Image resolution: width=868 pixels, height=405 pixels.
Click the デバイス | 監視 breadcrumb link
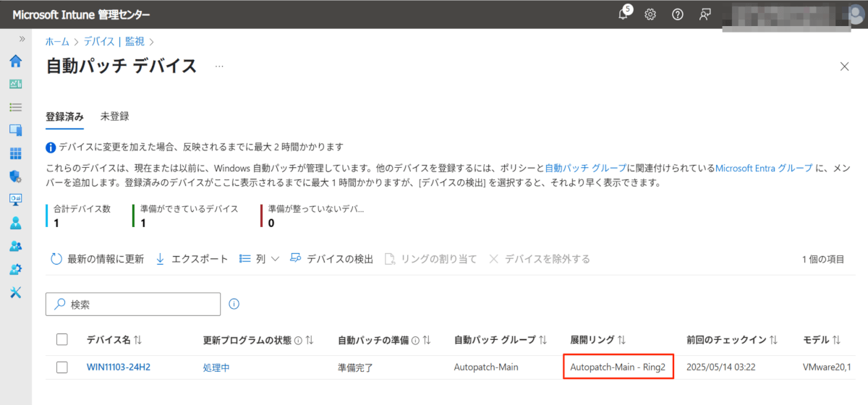(x=114, y=42)
